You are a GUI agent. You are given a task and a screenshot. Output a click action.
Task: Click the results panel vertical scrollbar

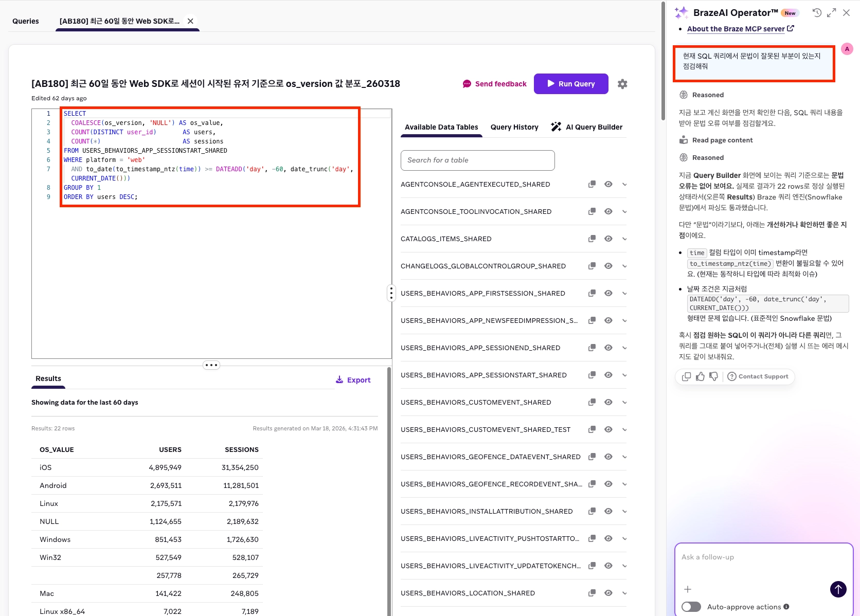point(389,491)
